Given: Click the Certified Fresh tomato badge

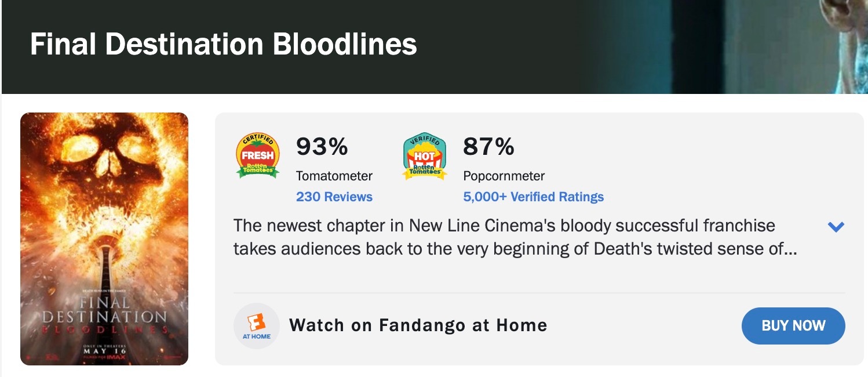Looking at the screenshot, I should coord(258,155).
